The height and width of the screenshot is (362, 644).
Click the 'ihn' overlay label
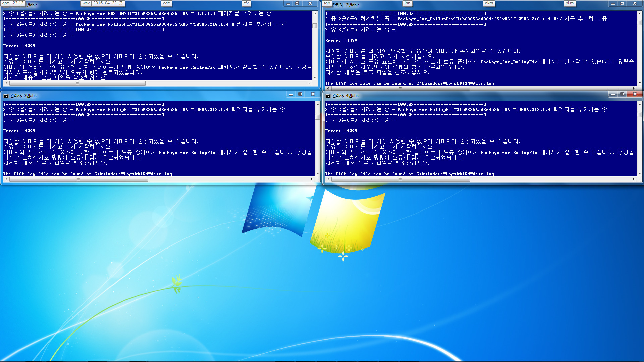click(x=407, y=3)
